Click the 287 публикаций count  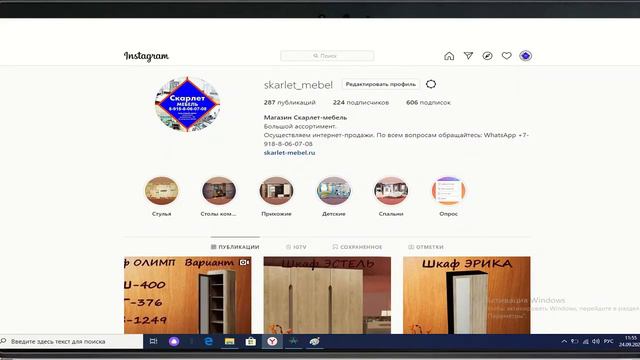(289, 102)
